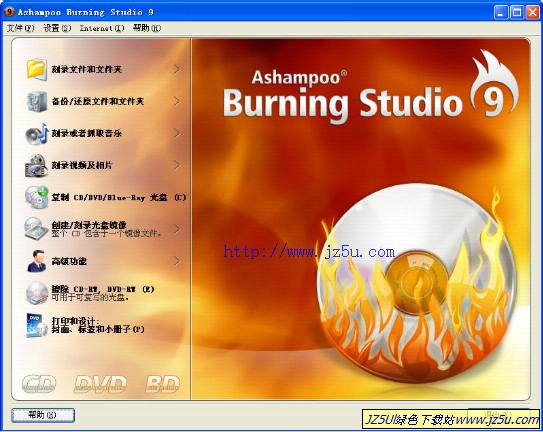This screenshot has width=543, height=432.
Task: Click the disc image drive icon
Action: coord(36,229)
